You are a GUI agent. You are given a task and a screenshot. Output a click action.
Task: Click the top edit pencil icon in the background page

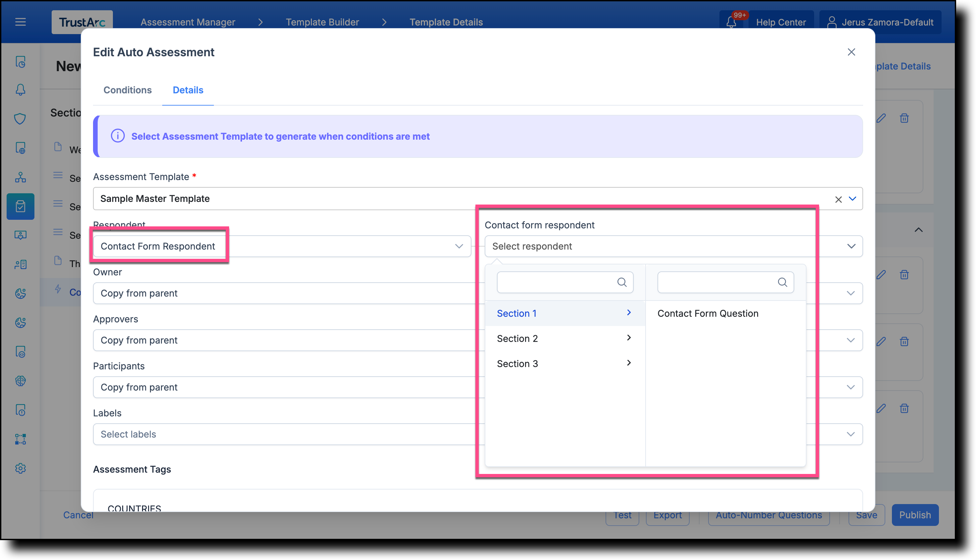[x=881, y=118]
